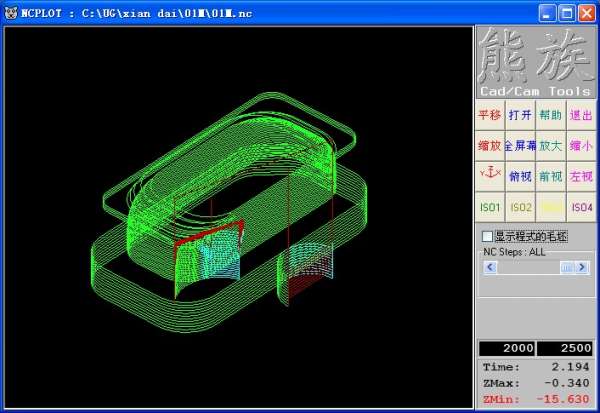Zoom in with 放大 button
Image resolution: width=600 pixels, height=413 pixels.
(x=551, y=145)
